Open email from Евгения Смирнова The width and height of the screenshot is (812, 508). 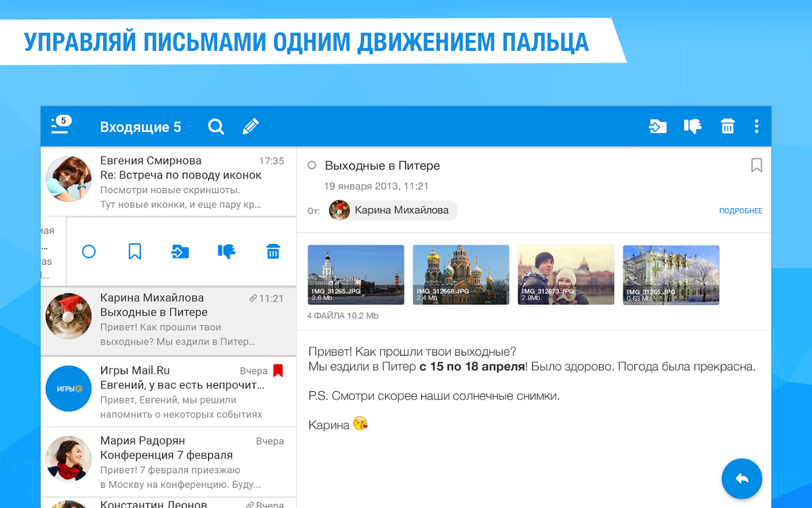(x=169, y=182)
